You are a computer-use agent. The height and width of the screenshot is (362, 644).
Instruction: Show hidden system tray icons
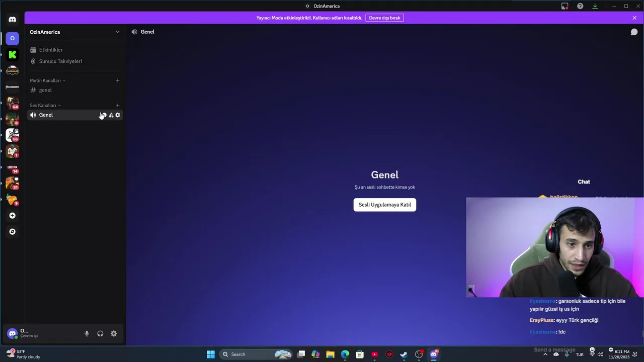(545, 354)
